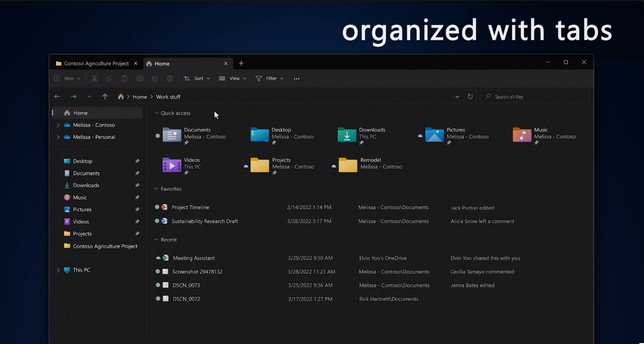Expand address bar history dropdown

pyautogui.click(x=457, y=97)
